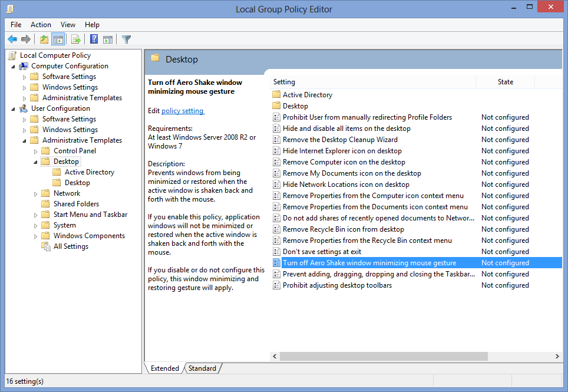The image size is (568, 392).
Task: Click policy icon of Prohibit adjusting desktop toolbars
Action: 276,285
